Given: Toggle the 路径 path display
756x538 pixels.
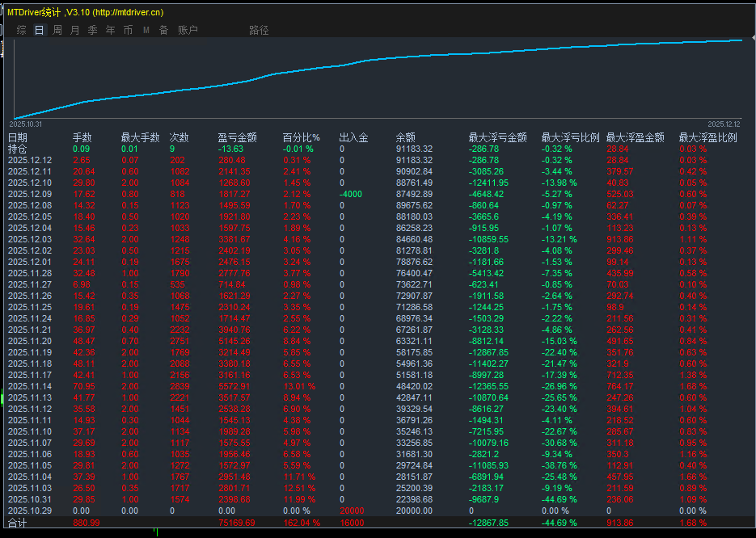Looking at the screenshot, I should coord(257,30).
